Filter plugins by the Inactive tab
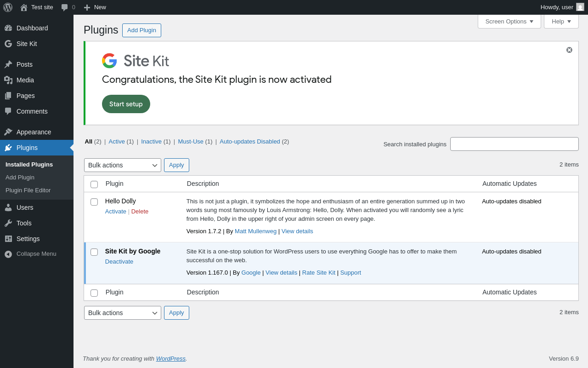The height and width of the screenshot is (368, 588). 151,142
